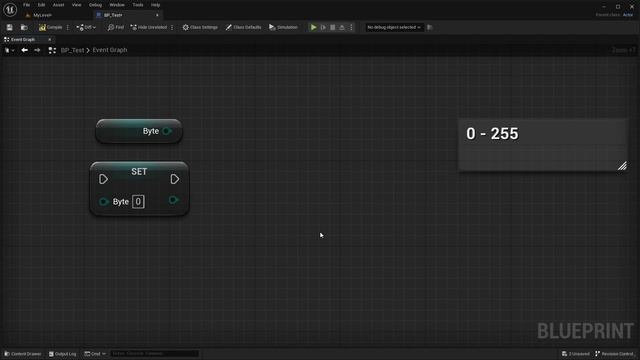The height and width of the screenshot is (360, 640).
Task: Open the Asset menu
Action: tap(58, 5)
